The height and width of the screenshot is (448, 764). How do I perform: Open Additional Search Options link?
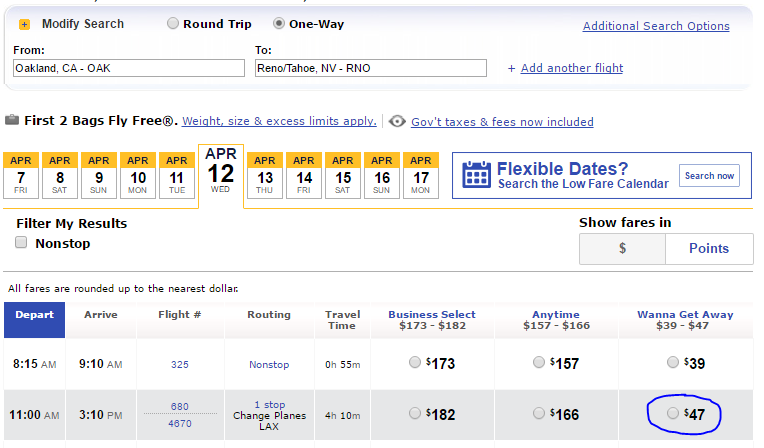point(656,26)
